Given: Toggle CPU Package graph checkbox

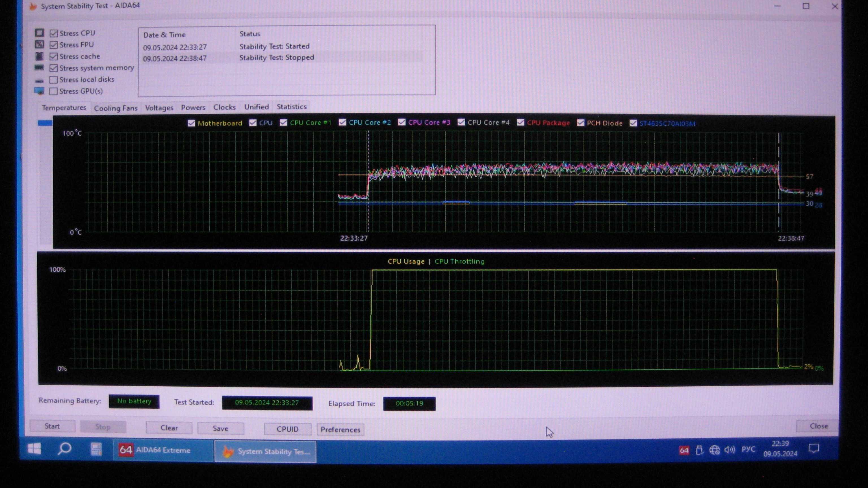Looking at the screenshot, I should coord(520,122).
